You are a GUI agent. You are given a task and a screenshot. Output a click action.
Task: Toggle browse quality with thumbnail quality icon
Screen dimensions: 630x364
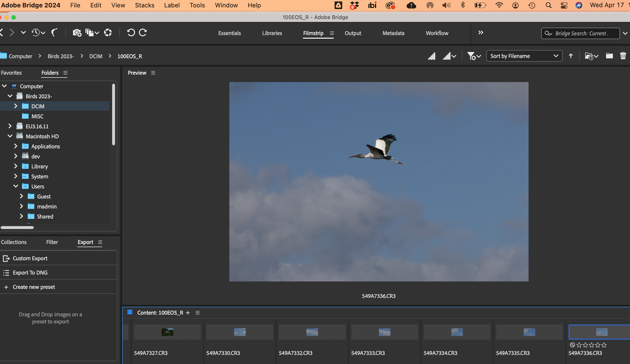click(432, 56)
